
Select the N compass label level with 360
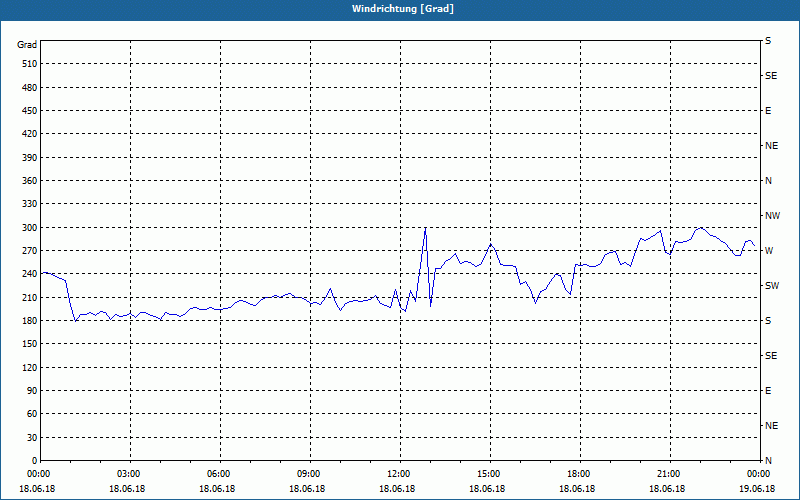click(768, 181)
